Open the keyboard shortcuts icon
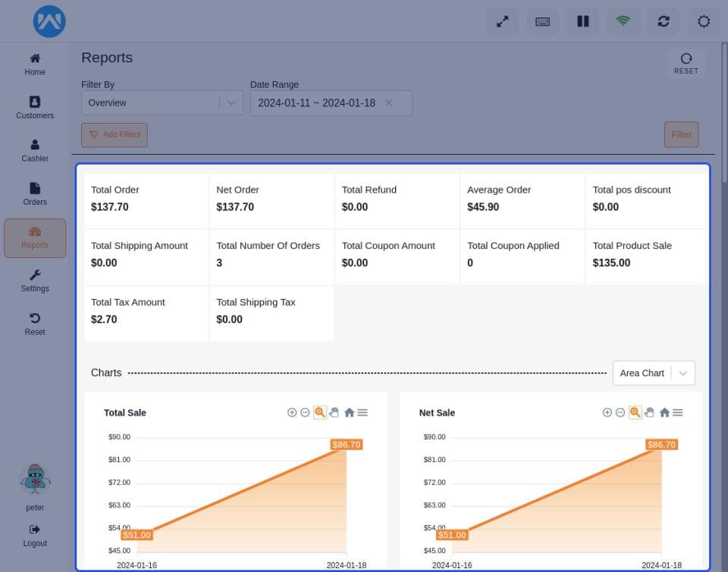 [x=543, y=21]
